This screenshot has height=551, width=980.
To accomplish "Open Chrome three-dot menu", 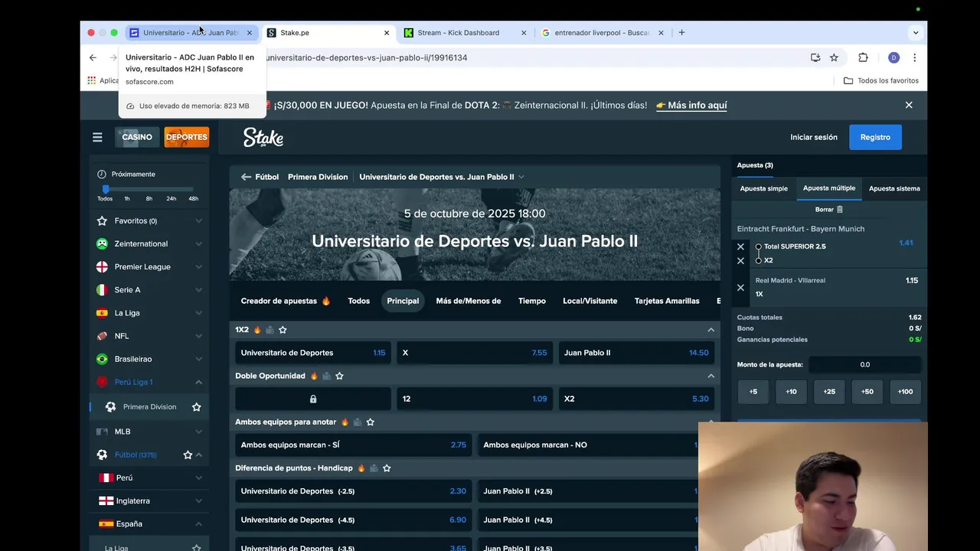I will pyautogui.click(x=914, y=57).
